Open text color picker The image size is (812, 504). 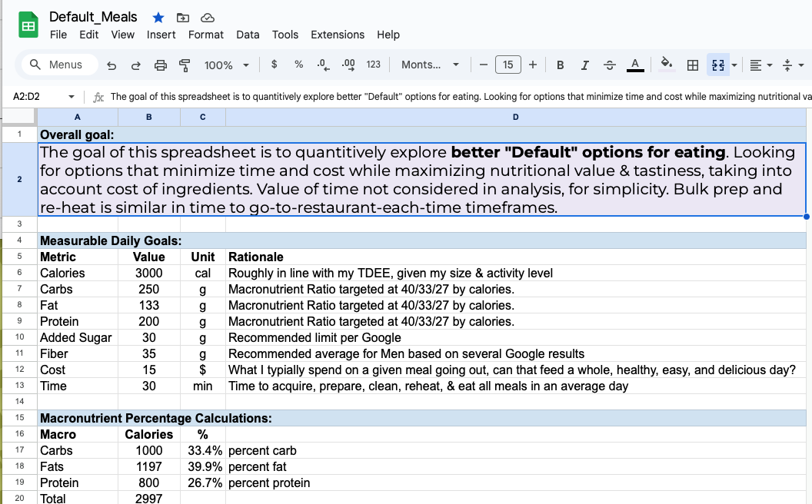click(x=634, y=65)
